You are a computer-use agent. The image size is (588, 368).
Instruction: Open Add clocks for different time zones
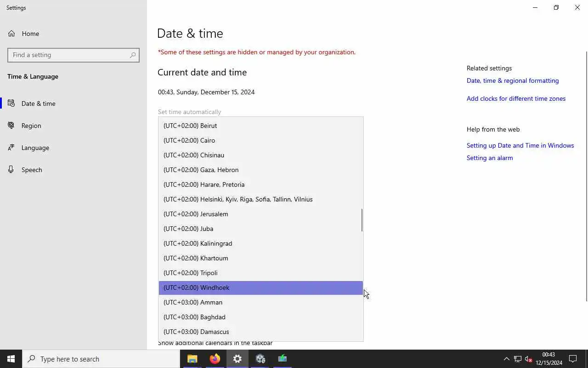(x=516, y=98)
